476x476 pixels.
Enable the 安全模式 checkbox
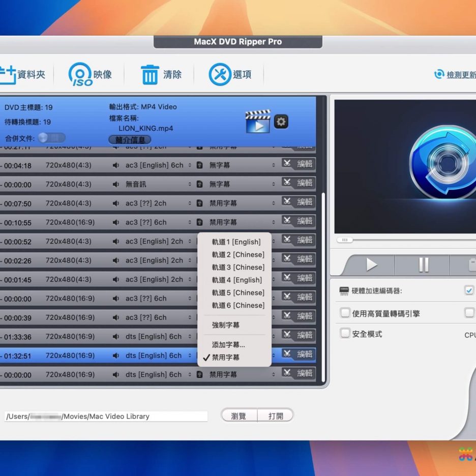[345, 334]
